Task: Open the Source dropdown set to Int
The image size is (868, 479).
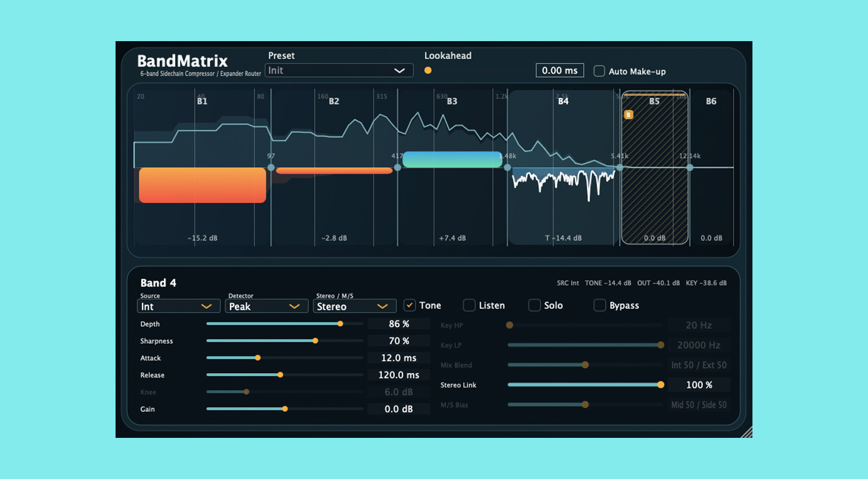Action: (x=175, y=306)
